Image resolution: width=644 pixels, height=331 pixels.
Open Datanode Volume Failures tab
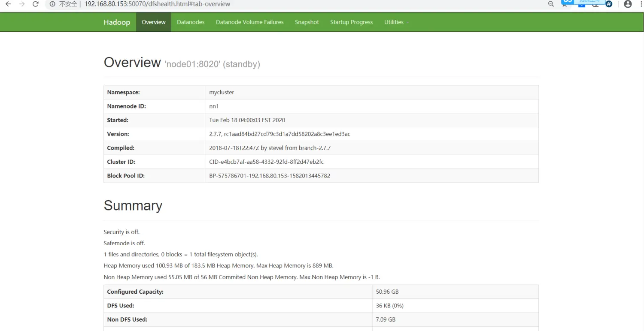[x=250, y=22]
